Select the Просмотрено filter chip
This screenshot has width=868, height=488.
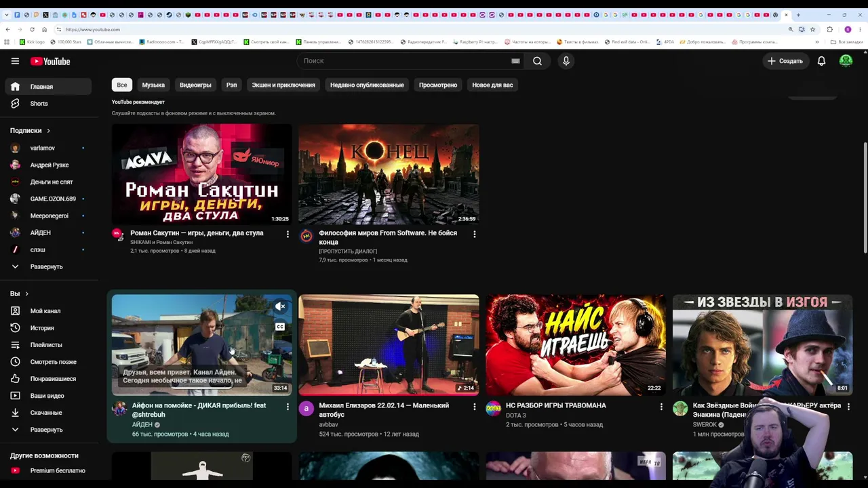click(x=438, y=85)
